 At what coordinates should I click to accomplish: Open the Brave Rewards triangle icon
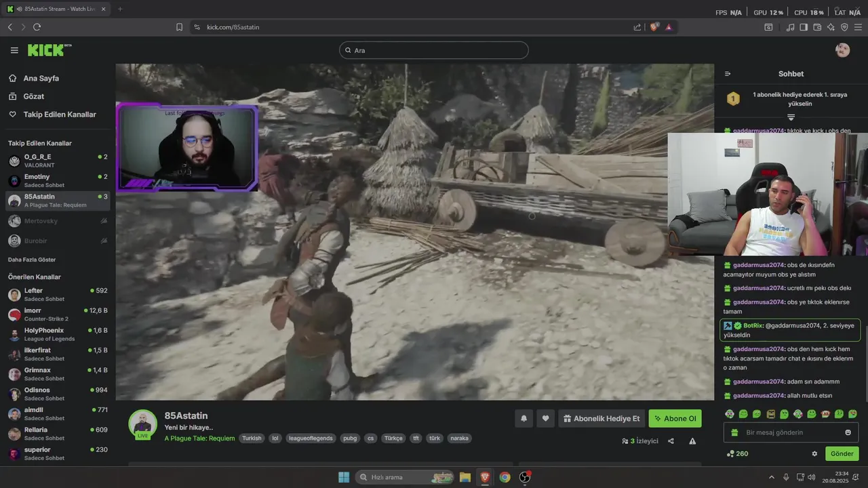pos(669,27)
